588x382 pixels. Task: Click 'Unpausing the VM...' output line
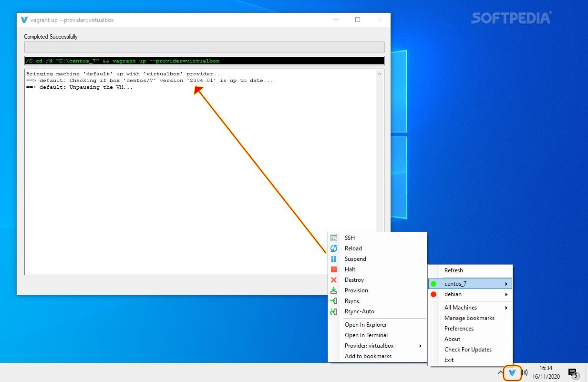[x=80, y=87]
